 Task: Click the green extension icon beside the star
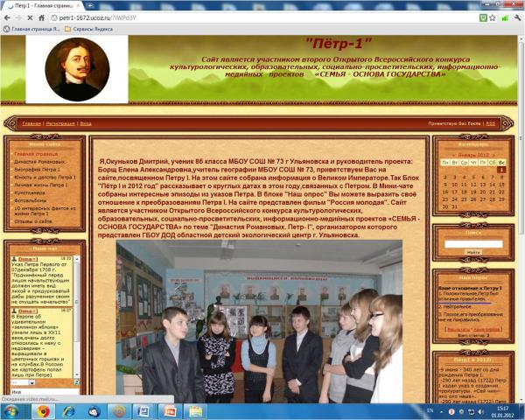pyautogui.click(x=483, y=17)
